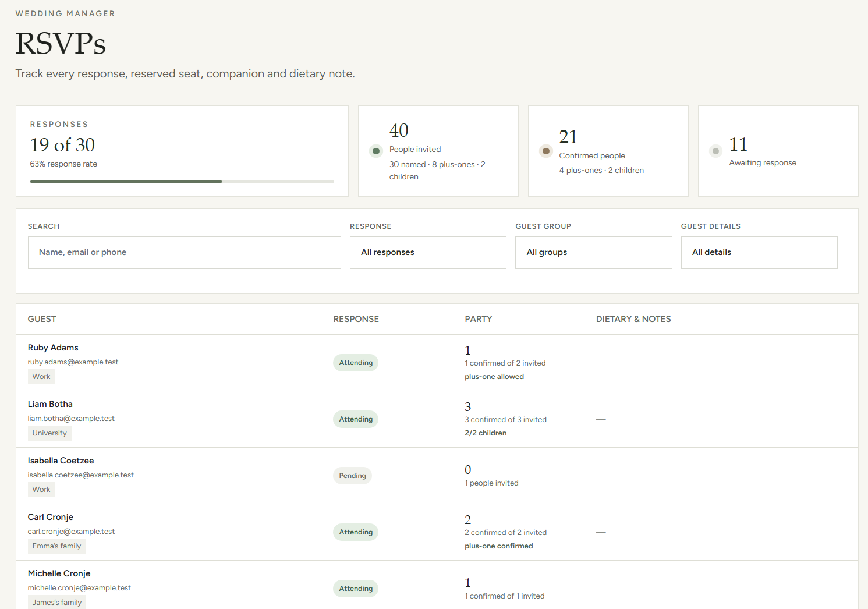Select guest name Carl Cronje

click(x=51, y=517)
